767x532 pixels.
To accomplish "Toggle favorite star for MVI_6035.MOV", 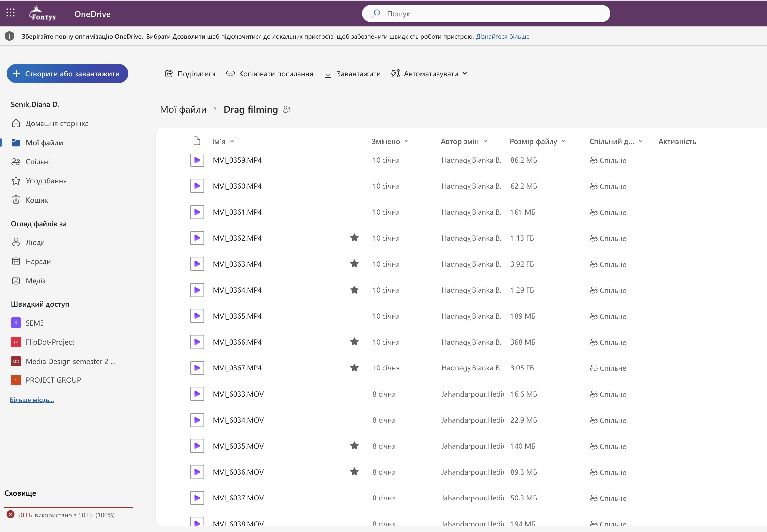I will point(354,446).
